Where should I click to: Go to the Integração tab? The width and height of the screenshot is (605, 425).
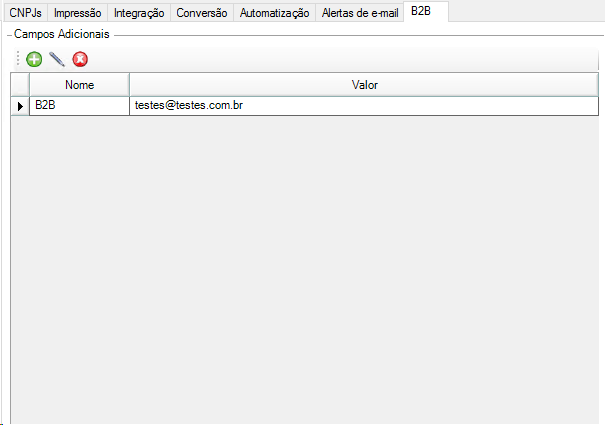(139, 13)
